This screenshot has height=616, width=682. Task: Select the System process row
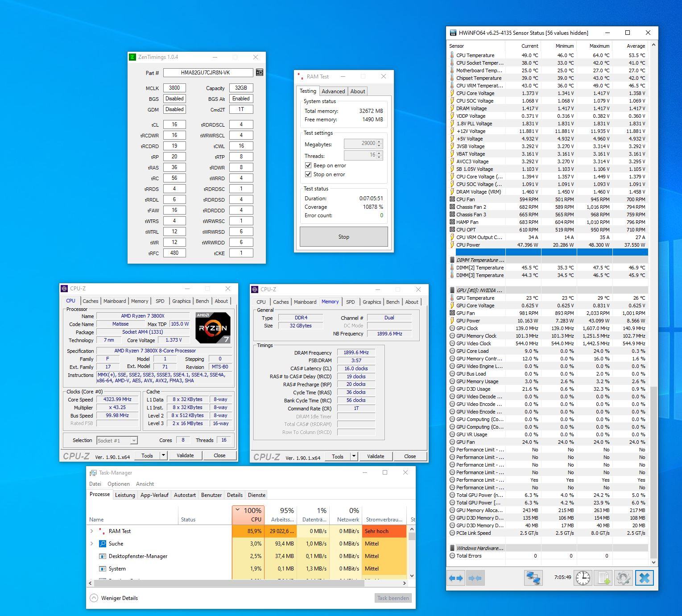[x=248, y=569]
